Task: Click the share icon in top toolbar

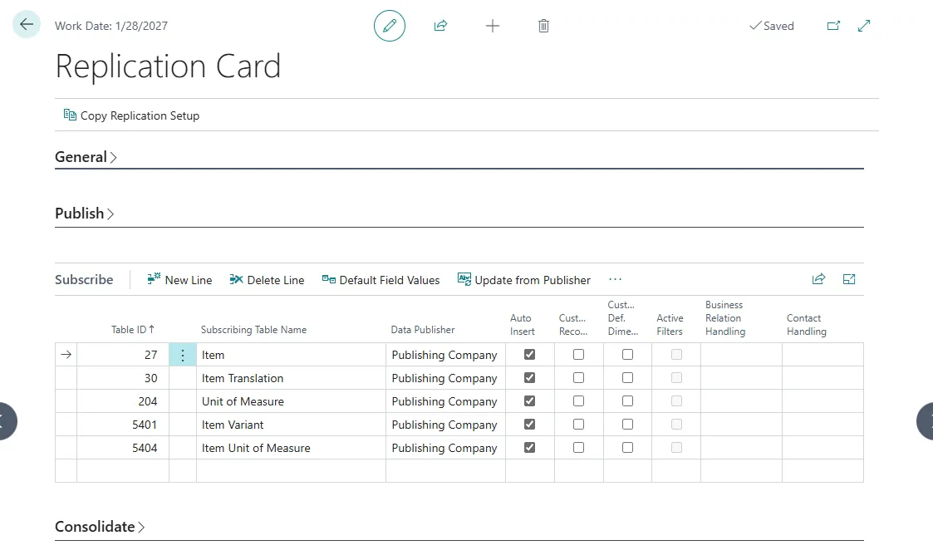Action: point(440,26)
